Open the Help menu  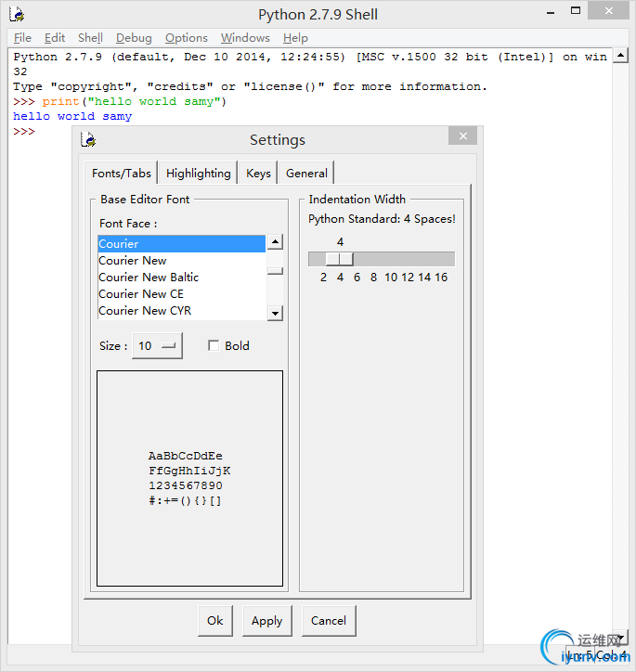[x=295, y=38]
